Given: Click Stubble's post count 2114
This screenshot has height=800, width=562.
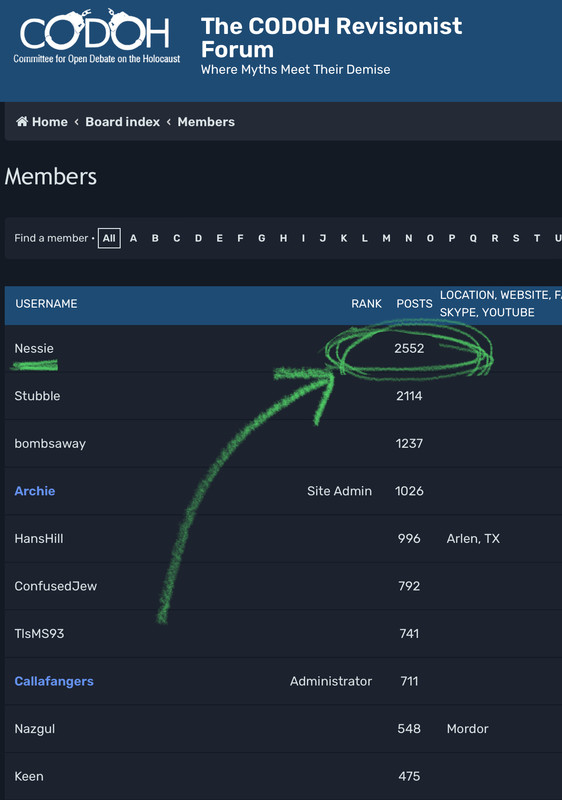Looking at the screenshot, I should coord(409,396).
